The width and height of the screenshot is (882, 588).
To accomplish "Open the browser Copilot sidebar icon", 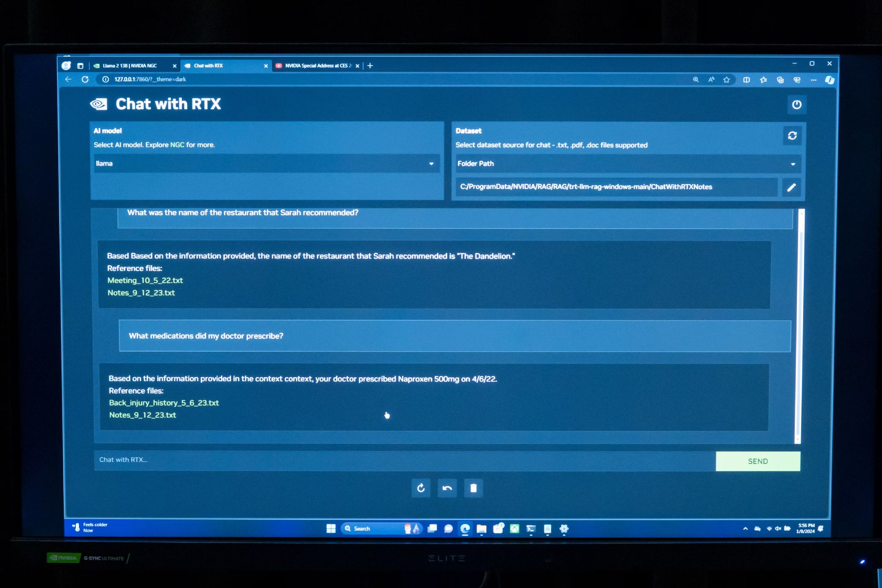I will (x=829, y=80).
